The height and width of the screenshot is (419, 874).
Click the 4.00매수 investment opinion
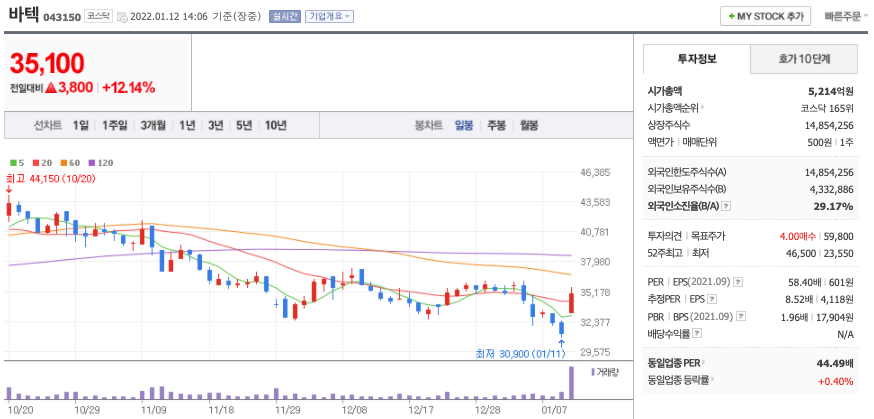coord(800,237)
